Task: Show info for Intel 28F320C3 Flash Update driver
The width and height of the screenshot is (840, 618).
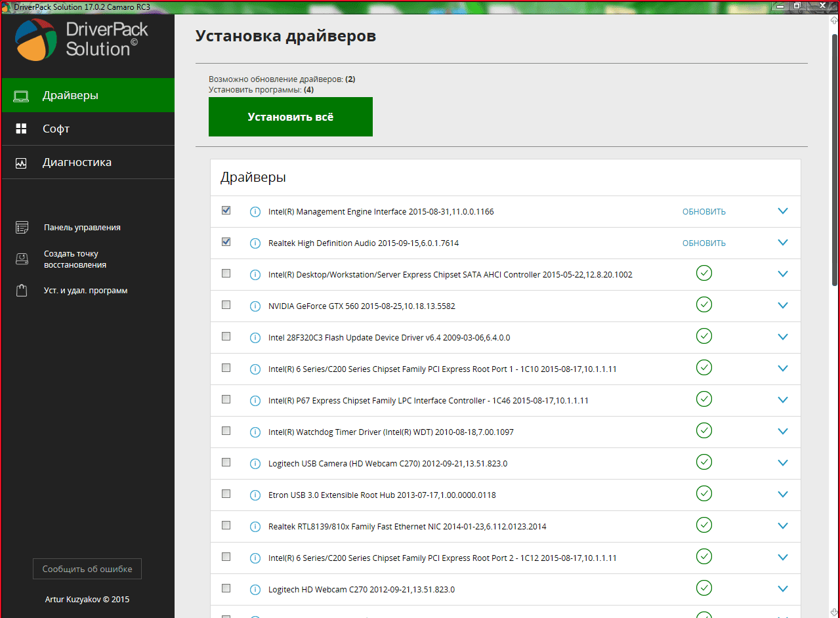Action: [x=255, y=338]
